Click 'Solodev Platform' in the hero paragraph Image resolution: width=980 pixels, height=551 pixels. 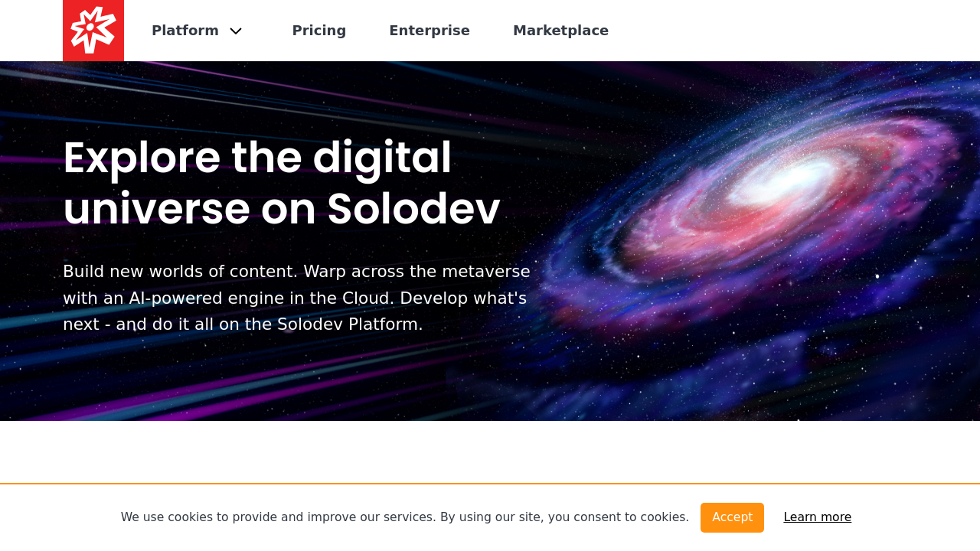tap(350, 324)
